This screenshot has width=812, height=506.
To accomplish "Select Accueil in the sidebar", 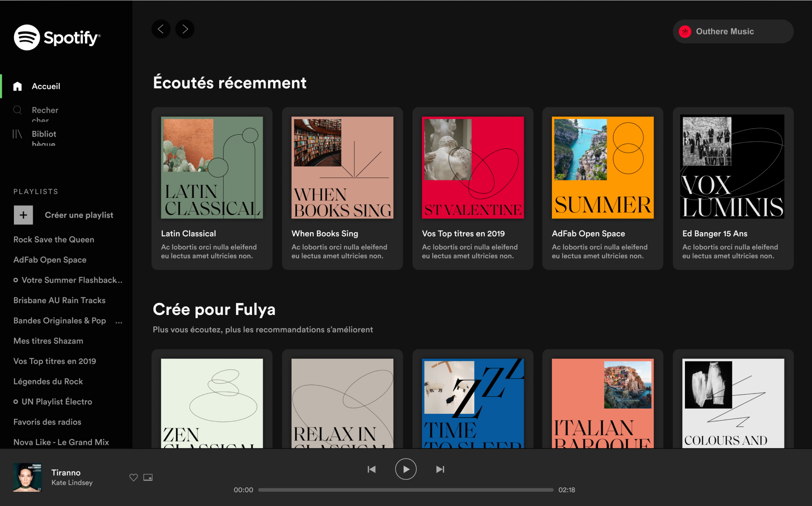I will point(46,86).
